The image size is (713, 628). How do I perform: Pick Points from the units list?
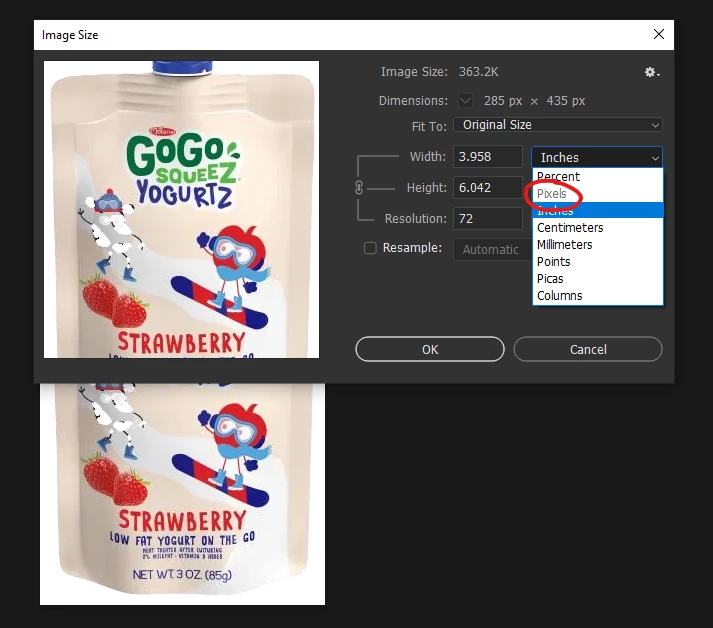(x=598, y=261)
